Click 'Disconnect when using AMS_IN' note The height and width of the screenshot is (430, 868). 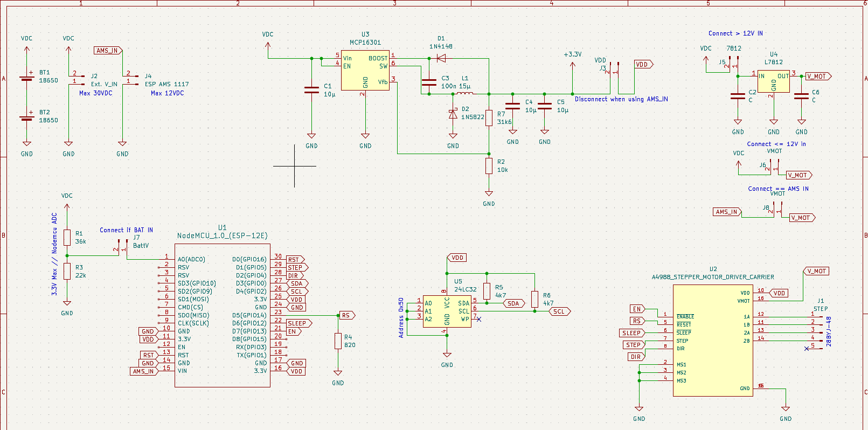coord(621,99)
